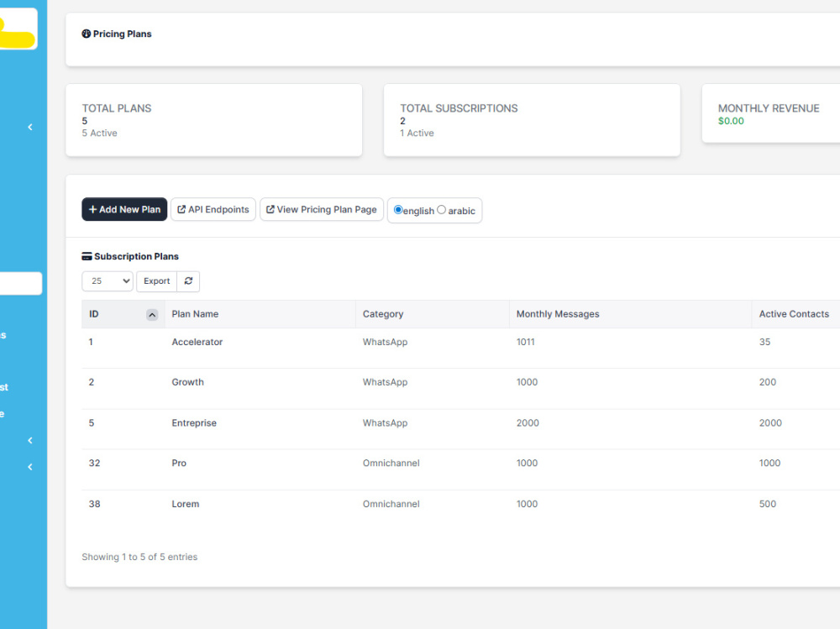Click Omnichannel category in Pro row
Screen dimensions: 840x629
tap(391, 463)
